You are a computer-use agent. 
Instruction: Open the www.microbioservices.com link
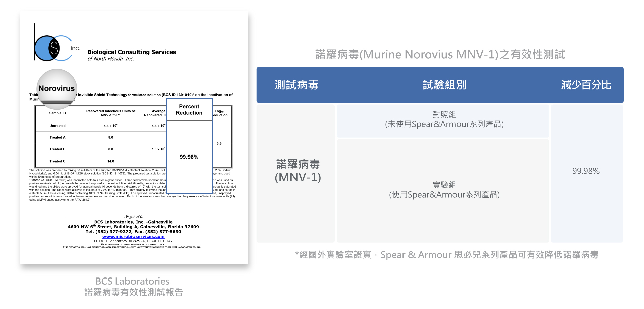[133, 236]
